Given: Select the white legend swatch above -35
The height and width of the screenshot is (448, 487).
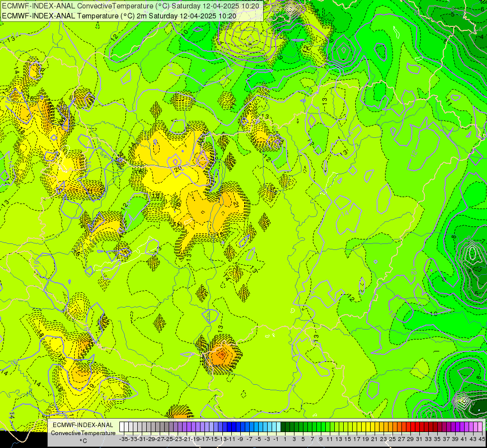Looking at the screenshot, I should click(122, 427).
